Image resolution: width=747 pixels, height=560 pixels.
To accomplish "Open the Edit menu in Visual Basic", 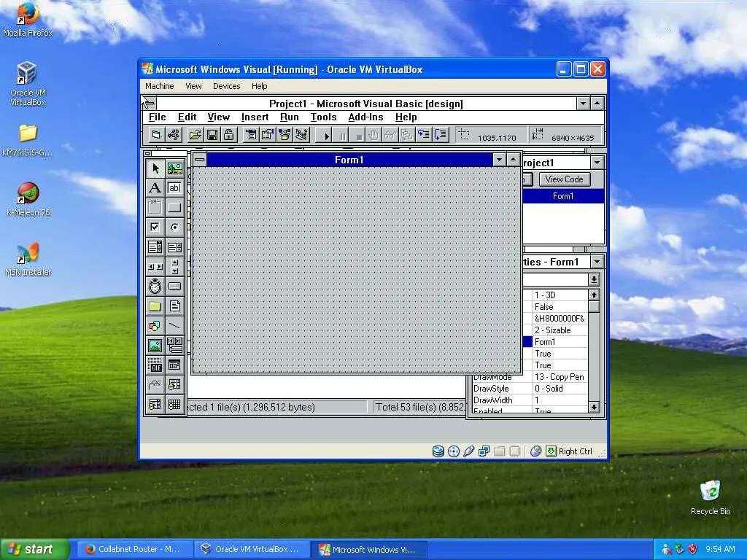I will tap(187, 117).
